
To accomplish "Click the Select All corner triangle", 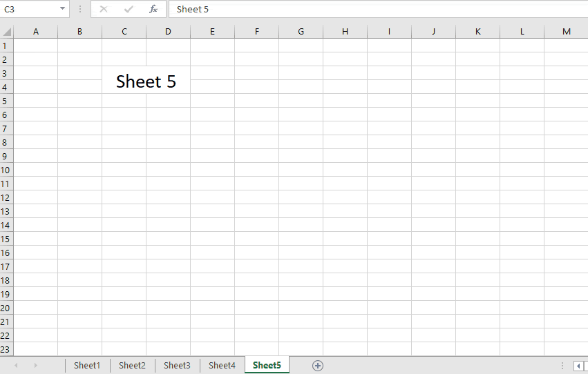I will (7, 32).
